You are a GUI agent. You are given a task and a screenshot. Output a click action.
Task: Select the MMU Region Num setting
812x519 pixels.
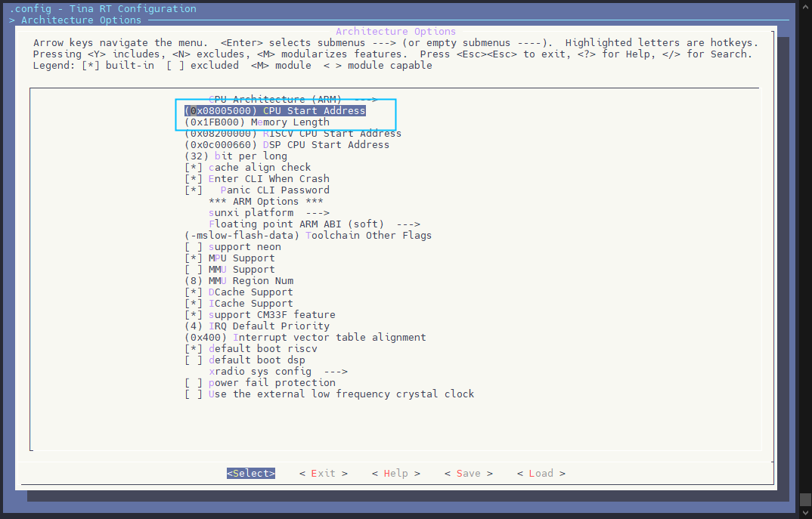click(x=238, y=281)
